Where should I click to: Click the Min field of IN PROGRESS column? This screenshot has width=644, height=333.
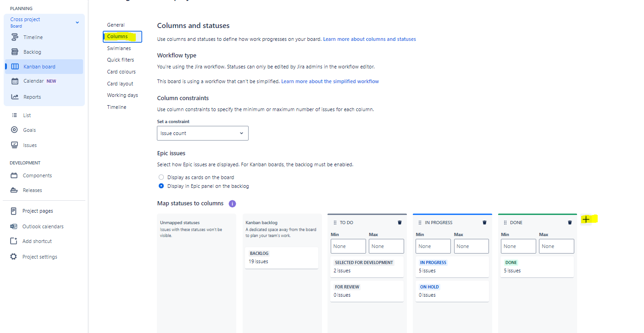click(x=433, y=246)
